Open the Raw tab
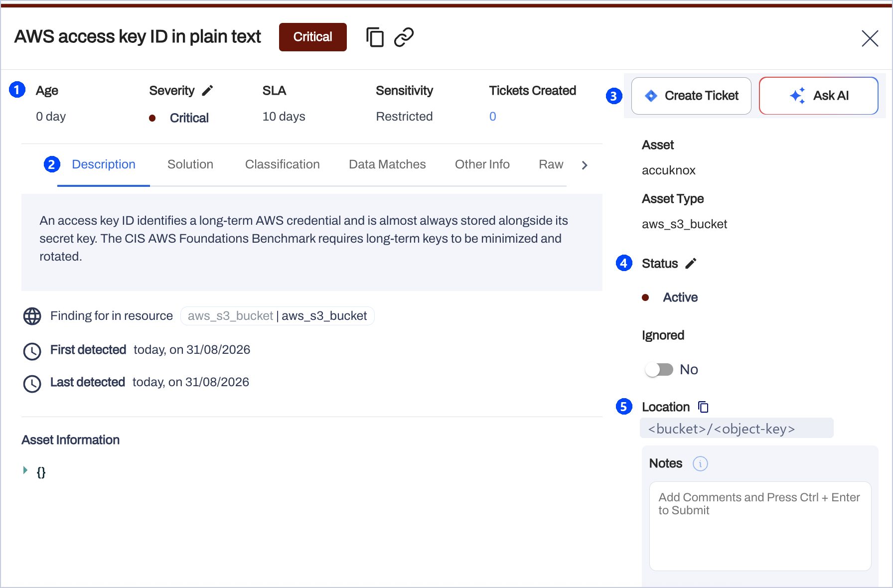The image size is (893, 588). (551, 164)
